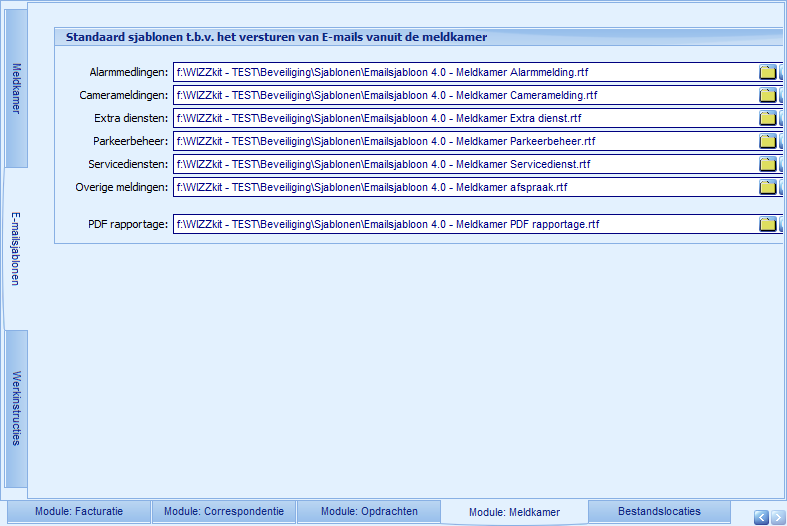Select Module: Opdrachten tab

point(368,511)
